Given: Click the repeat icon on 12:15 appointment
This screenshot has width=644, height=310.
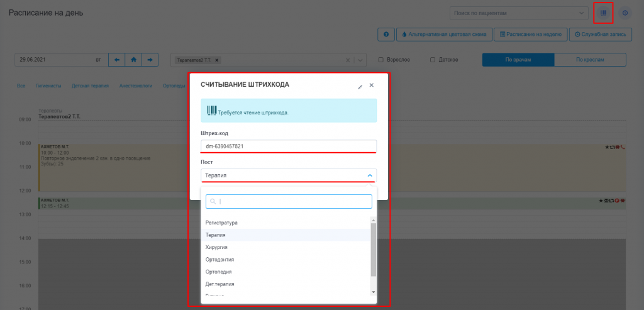Looking at the screenshot, I should [612, 201].
